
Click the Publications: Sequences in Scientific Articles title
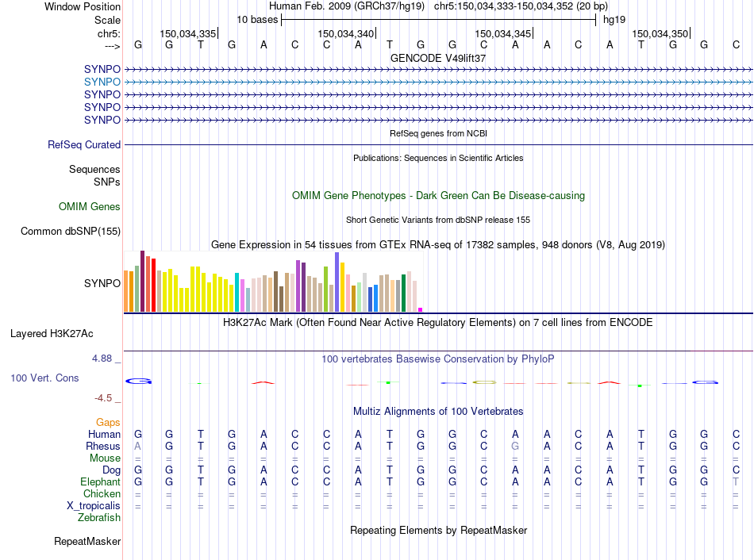(x=438, y=158)
